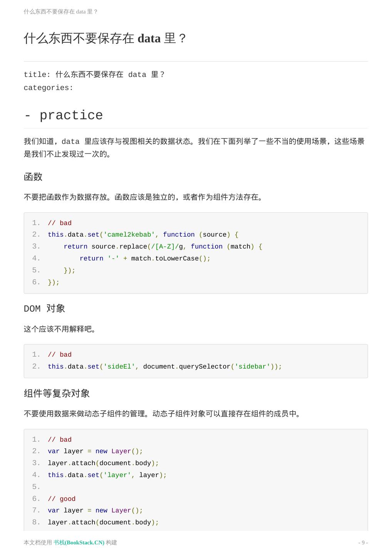Click the '// good' comment line

pyautogui.click(x=62, y=499)
